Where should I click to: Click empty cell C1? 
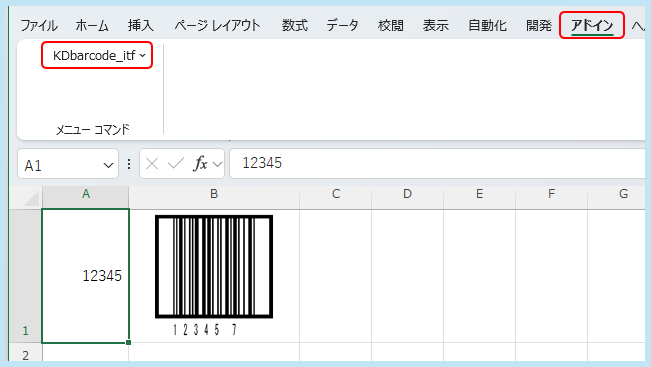335,276
